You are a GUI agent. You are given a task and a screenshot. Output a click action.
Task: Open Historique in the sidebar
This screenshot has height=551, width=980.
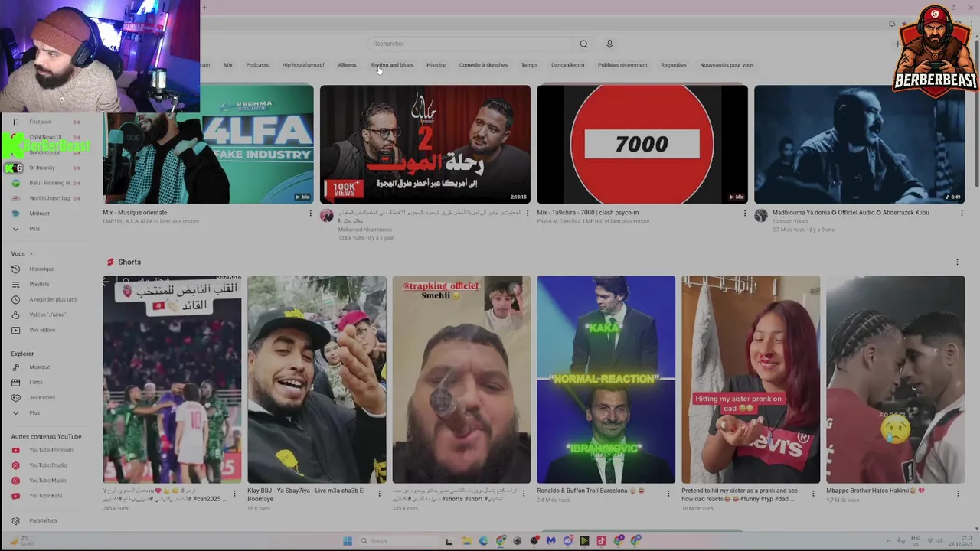click(42, 269)
